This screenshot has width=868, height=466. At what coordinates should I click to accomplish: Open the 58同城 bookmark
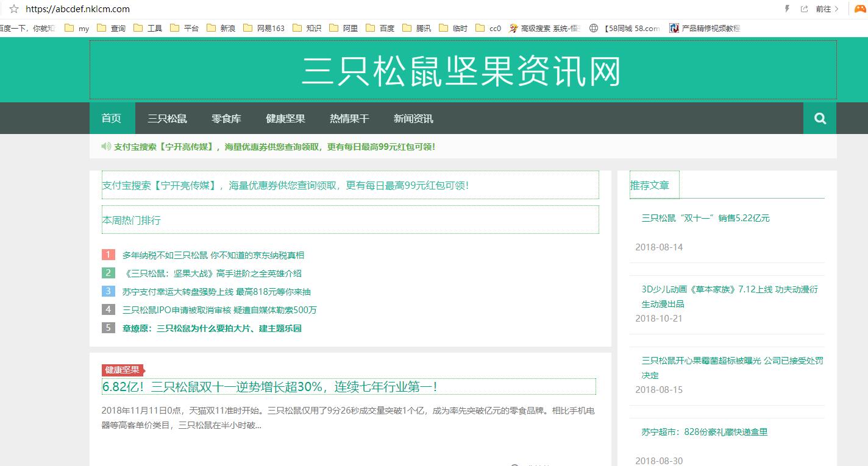tap(625, 28)
